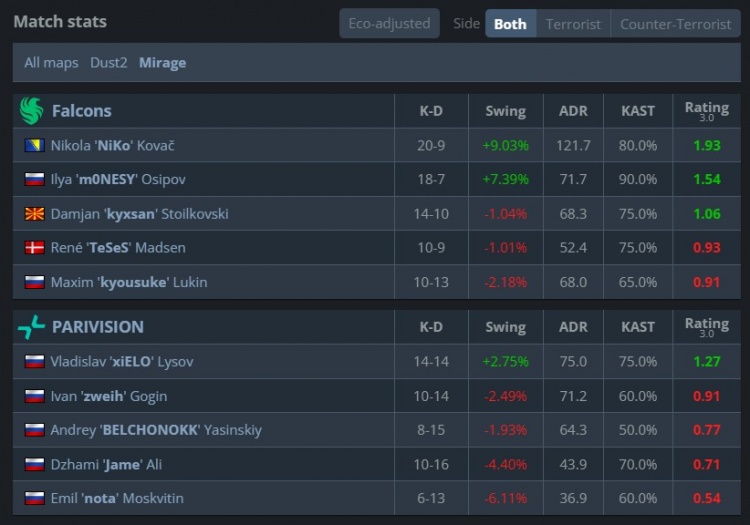Click the PARIVISION team logo icon
Screen dimensions: 750x525
pos(32,327)
